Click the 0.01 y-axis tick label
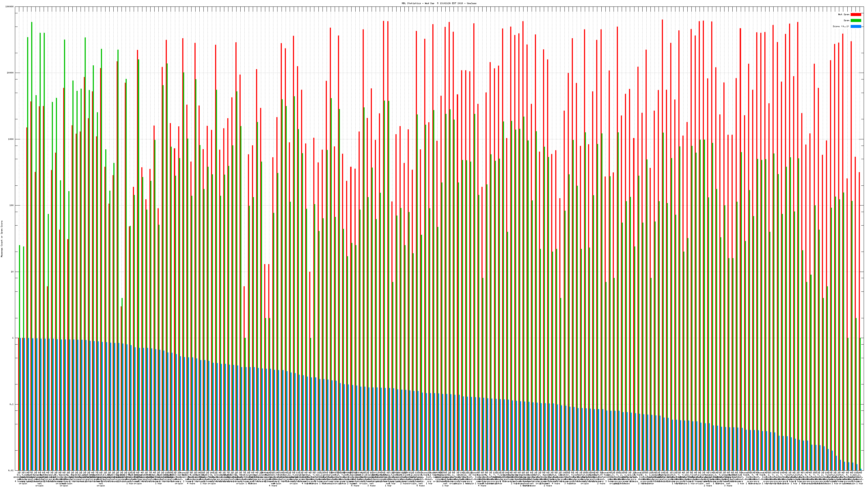 [11, 470]
